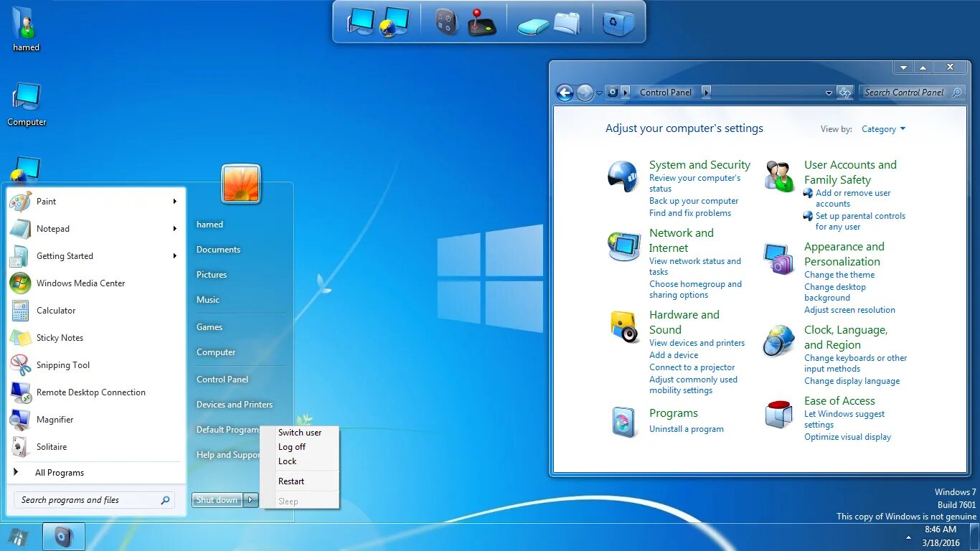Refresh the Control Panel address bar
The image size is (980, 551).
coord(844,93)
